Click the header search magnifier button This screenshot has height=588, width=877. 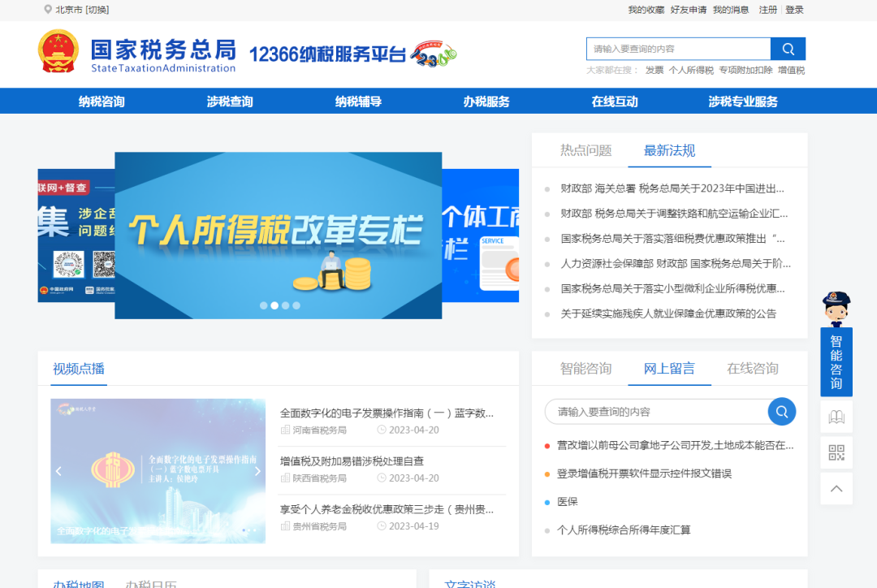coord(788,50)
